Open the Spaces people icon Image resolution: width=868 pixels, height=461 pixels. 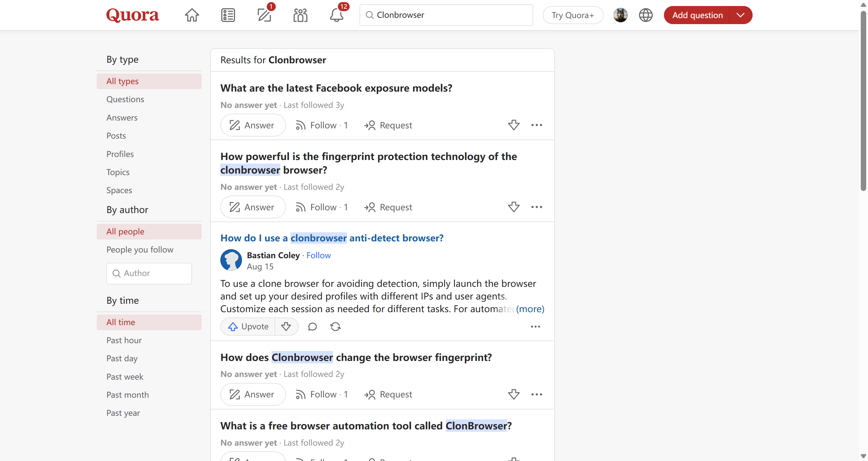(300, 15)
